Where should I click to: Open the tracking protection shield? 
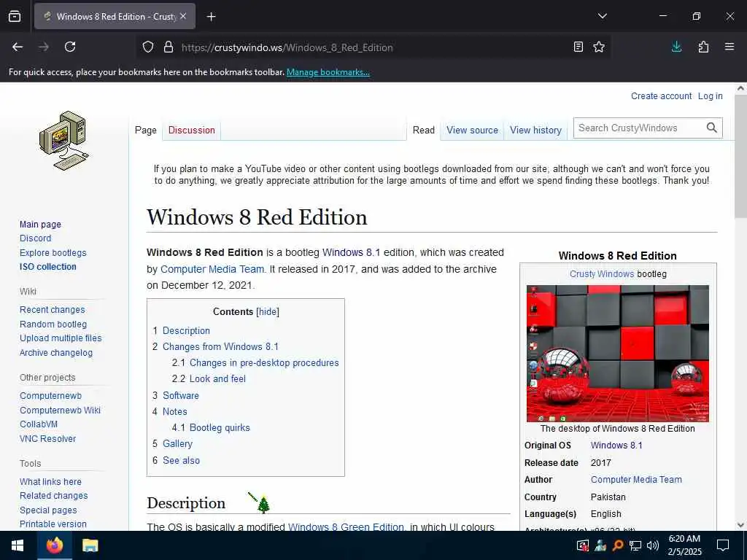pos(148,47)
